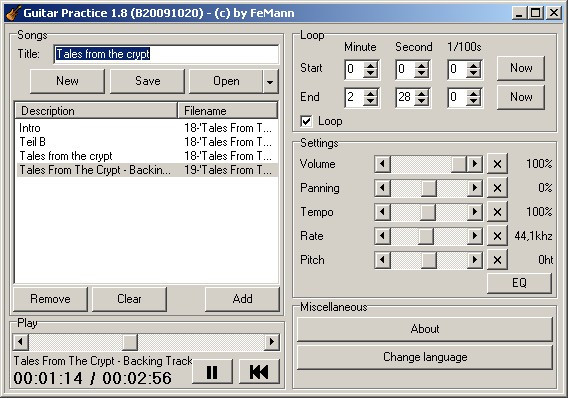Raise Rate using the right arrow
568x398 pixels.
pyautogui.click(x=475, y=236)
